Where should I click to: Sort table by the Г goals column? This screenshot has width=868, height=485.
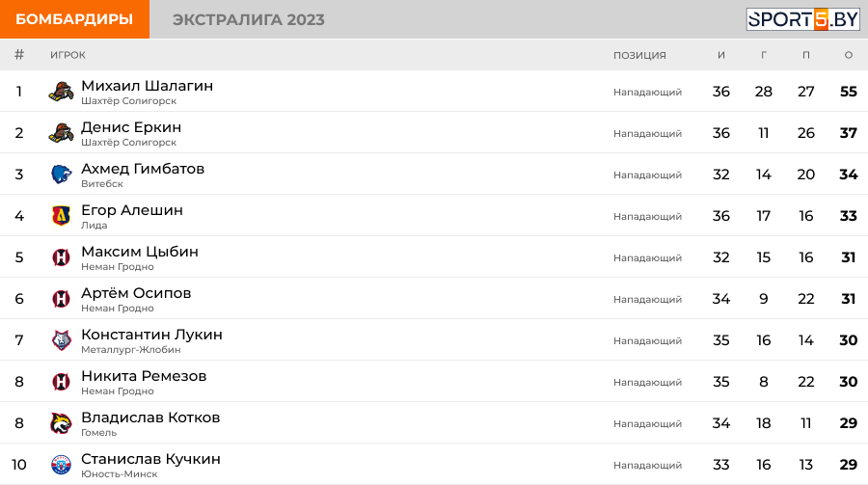pos(764,55)
